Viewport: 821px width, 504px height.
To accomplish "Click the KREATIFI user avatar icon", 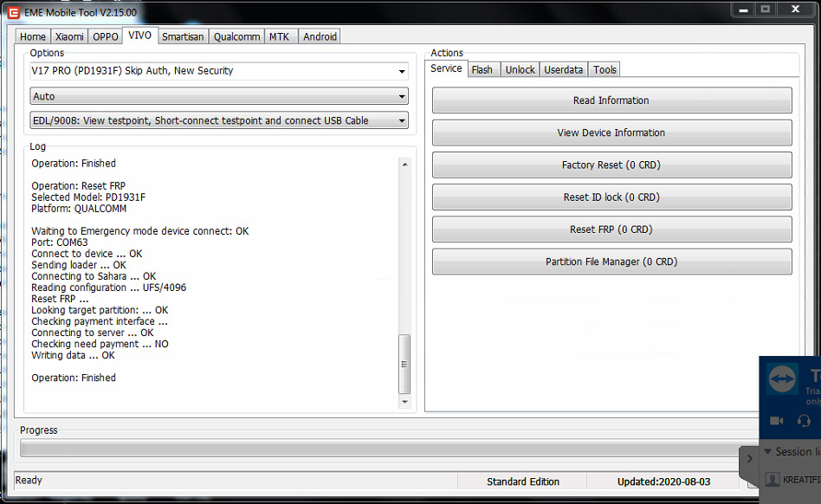I will [773, 480].
